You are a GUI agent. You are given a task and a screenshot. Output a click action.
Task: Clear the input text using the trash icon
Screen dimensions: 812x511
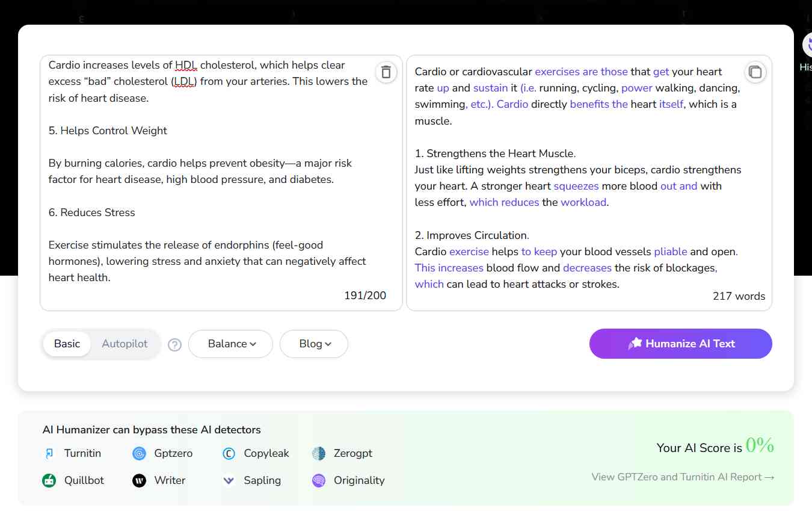tap(386, 72)
